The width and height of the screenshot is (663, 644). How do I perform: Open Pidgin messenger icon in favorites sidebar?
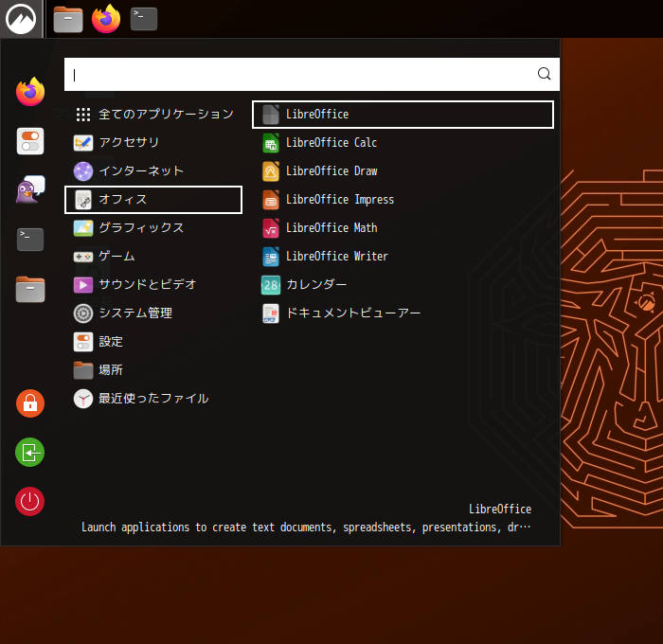point(30,189)
